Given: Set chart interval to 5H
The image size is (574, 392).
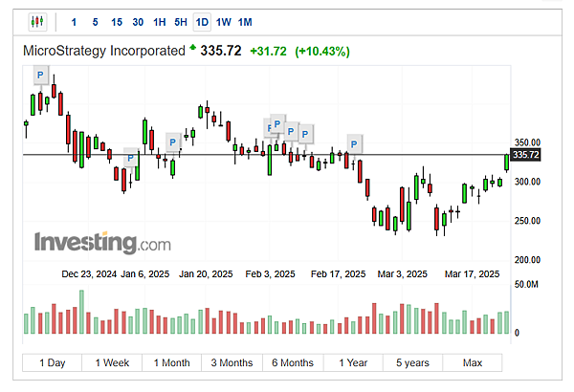Looking at the screenshot, I should tap(181, 22).
